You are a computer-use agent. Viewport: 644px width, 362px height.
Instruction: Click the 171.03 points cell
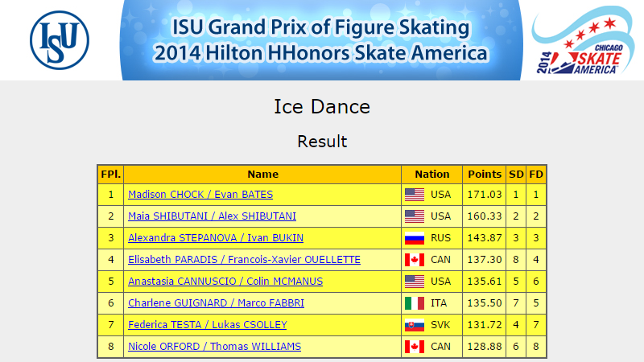click(485, 195)
